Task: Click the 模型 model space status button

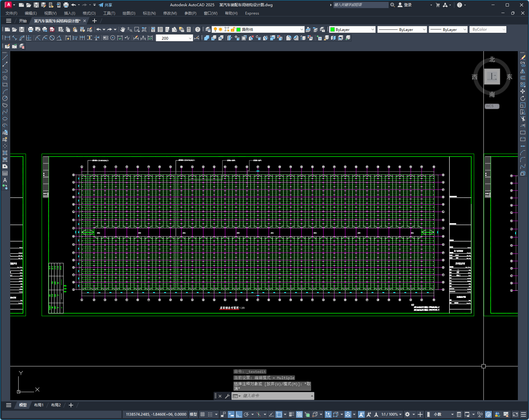Action: (x=193, y=414)
